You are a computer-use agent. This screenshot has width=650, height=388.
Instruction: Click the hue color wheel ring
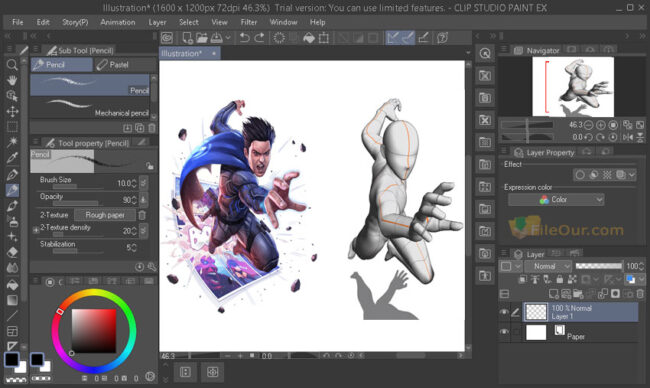(x=94, y=293)
